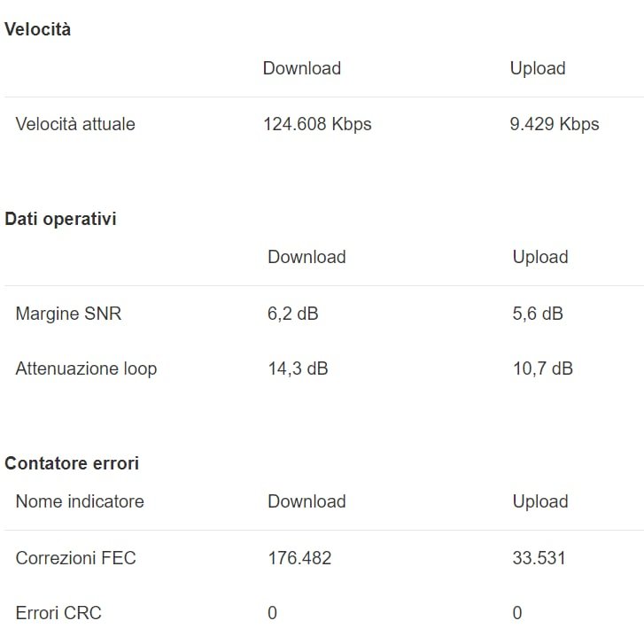Click the Errori CRC row label
The image size is (644, 644).
click(58, 613)
